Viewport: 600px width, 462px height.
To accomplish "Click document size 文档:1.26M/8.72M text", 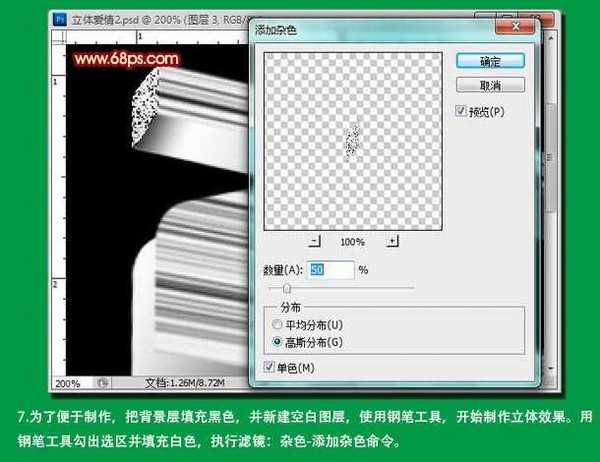I will click(x=185, y=383).
